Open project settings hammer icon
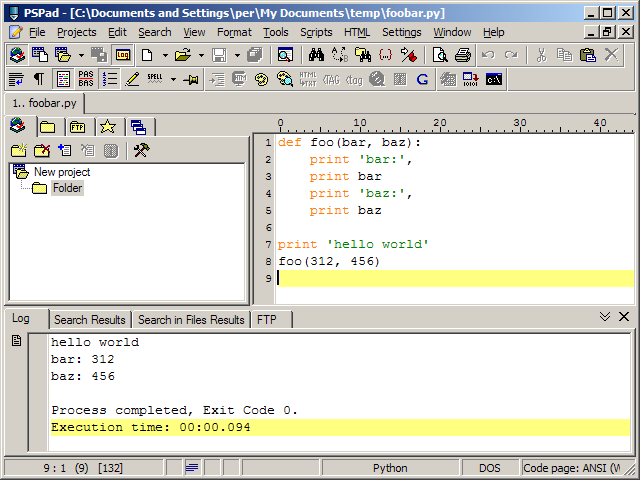Screen dimensions: 640x480 pyautogui.click(x=141, y=150)
